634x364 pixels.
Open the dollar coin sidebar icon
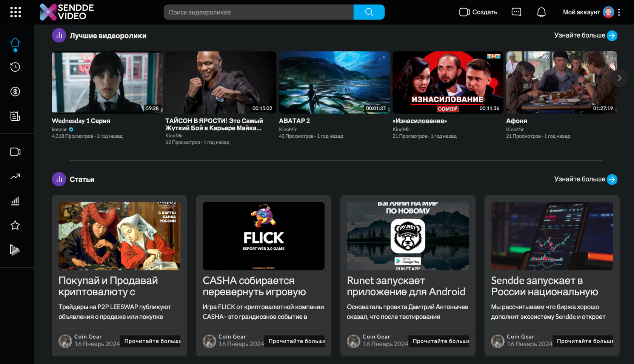[15, 92]
